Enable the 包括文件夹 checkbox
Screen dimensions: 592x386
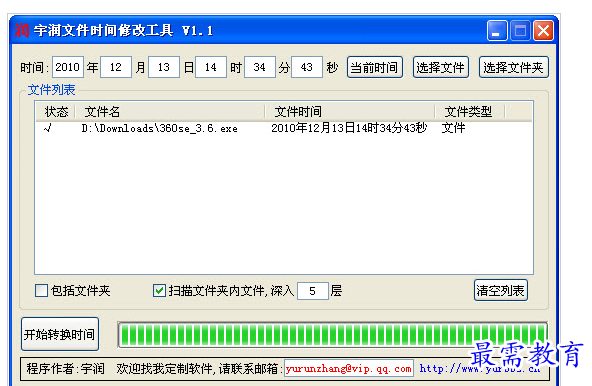coord(42,290)
